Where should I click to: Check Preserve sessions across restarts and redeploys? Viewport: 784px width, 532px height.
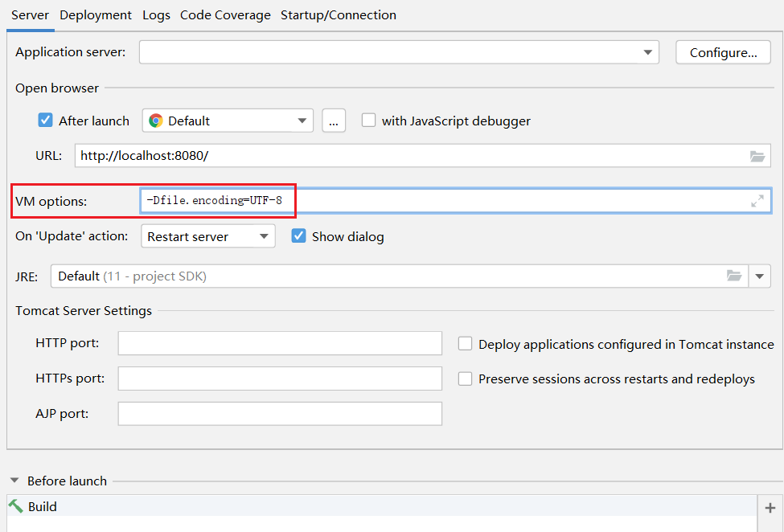point(466,379)
